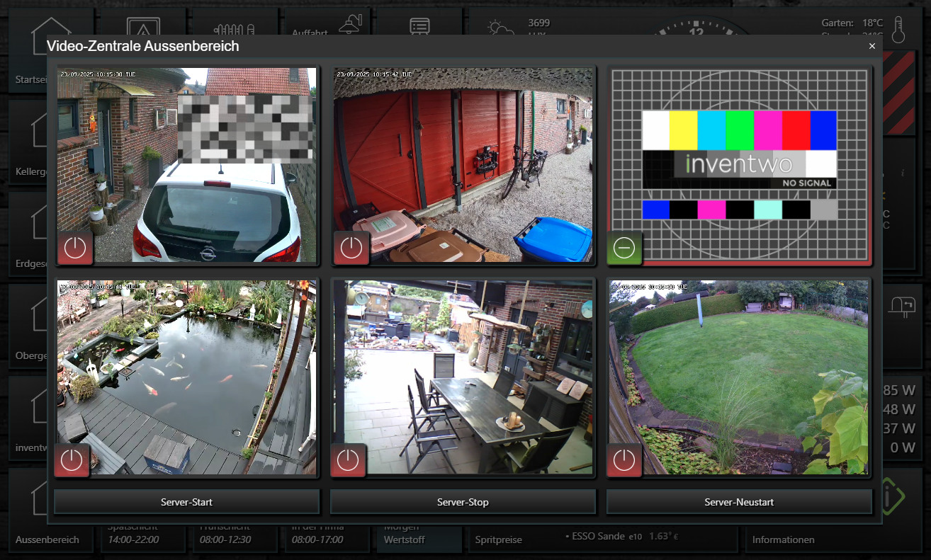Open the Informationen section
This screenshot has height=560, width=931.
pyautogui.click(x=783, y=539)
